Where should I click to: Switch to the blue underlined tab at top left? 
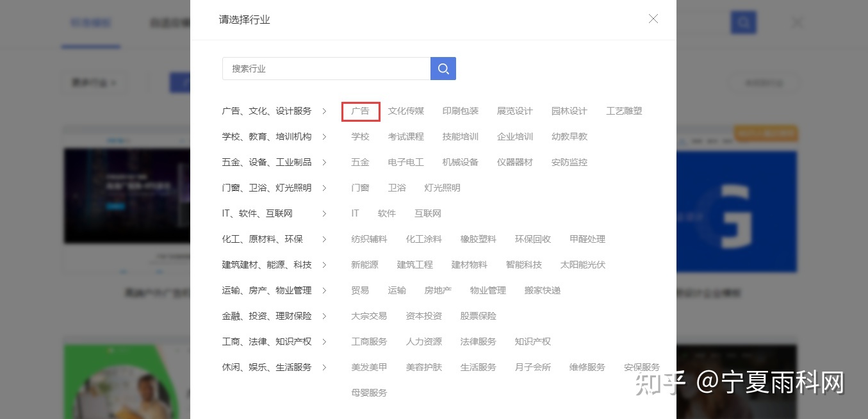coord(90,22)
